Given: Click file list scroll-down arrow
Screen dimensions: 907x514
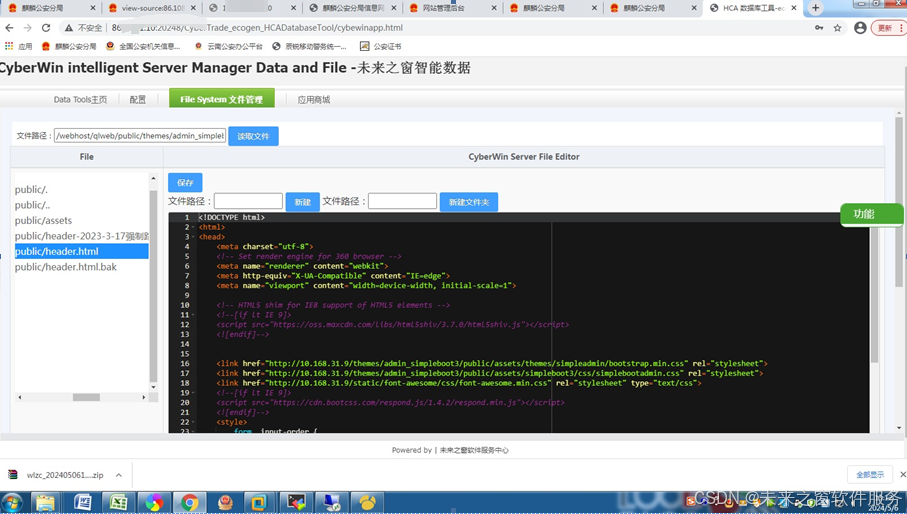Looking at the screenshot, I should coord(153,387).
